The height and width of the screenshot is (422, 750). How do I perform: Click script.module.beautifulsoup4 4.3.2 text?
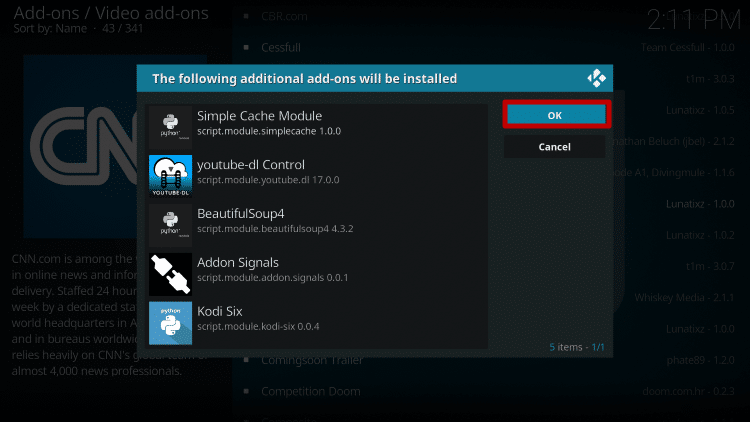tap(275, 229)
